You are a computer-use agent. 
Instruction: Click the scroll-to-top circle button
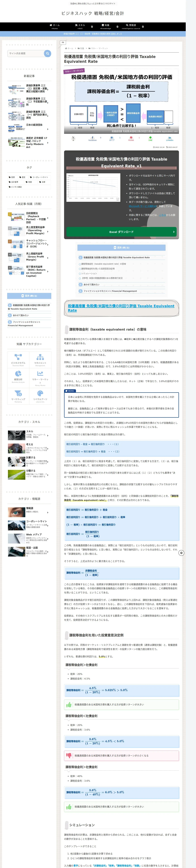point(181,553)
